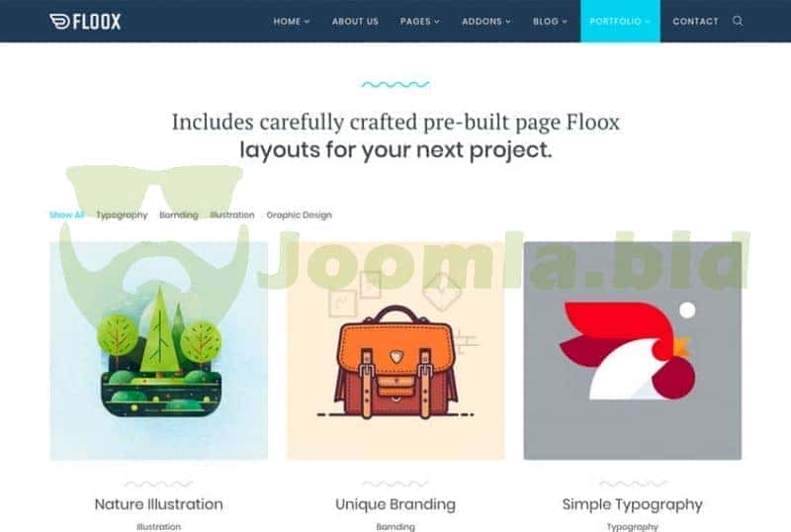Open the nature forest illustration thumbnail
The height and width of the screenshot is (532, 791).
click(159, 351)
